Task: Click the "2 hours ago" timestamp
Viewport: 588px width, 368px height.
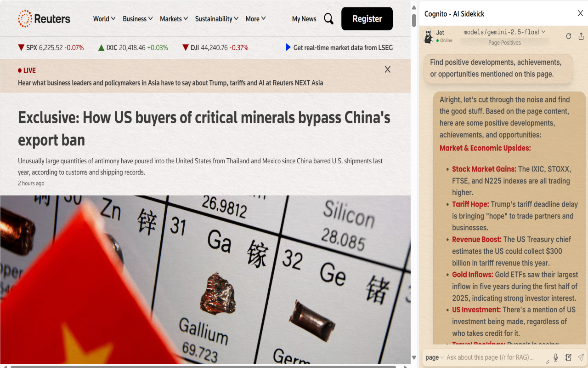Action: click(x=31, y=183)
